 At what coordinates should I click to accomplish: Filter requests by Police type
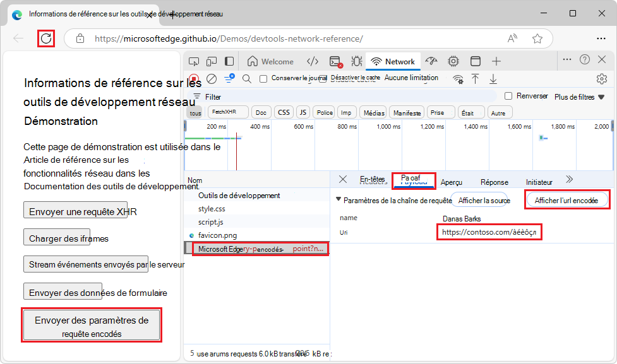click(325, 112)
